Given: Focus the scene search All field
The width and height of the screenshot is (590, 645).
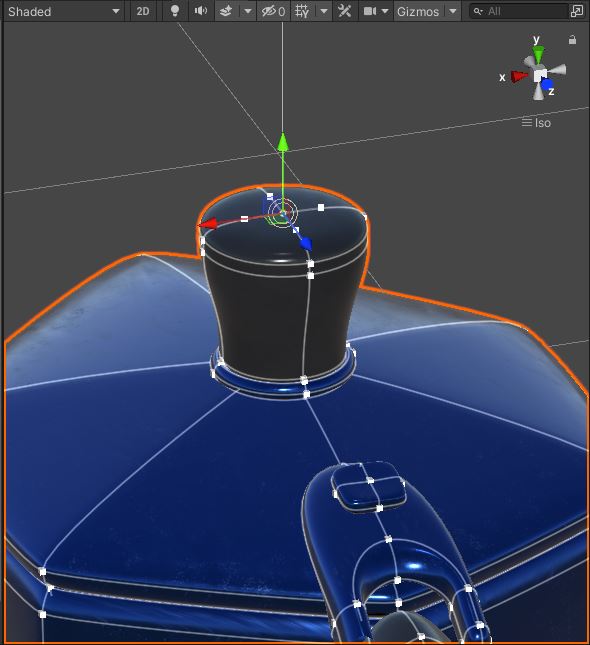Looking at the screenshot, I should [x=518, y=11].
